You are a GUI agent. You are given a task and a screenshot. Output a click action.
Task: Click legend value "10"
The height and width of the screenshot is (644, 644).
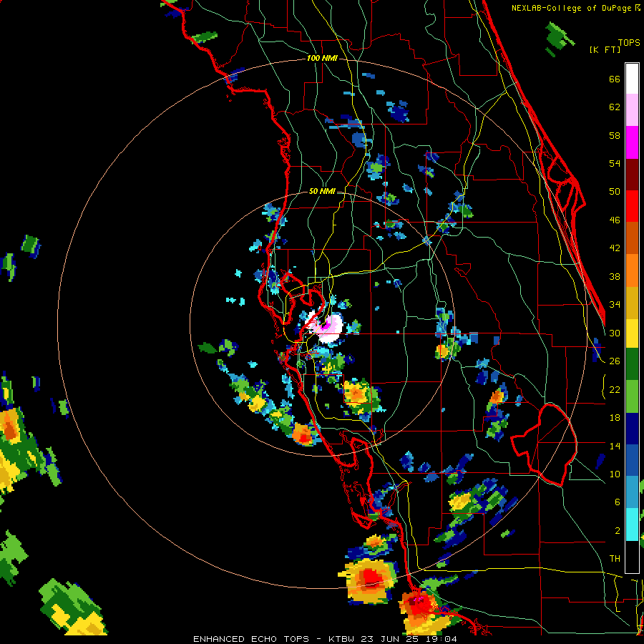click(615, 474)
